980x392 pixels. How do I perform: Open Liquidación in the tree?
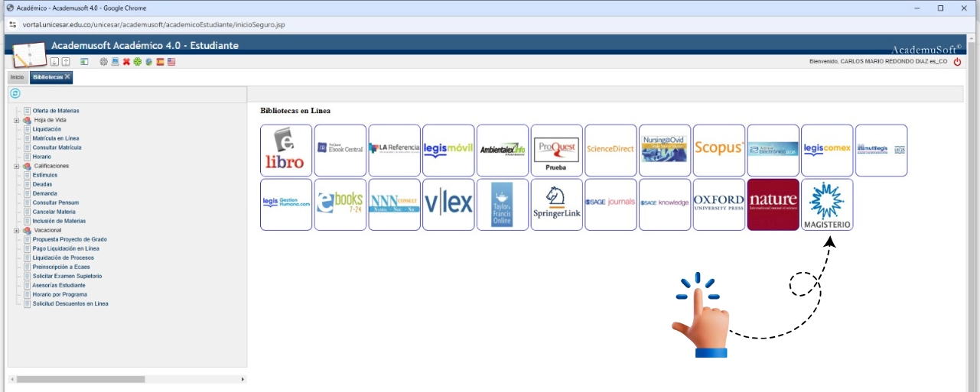pyautogui.click(x=47, y=129)
